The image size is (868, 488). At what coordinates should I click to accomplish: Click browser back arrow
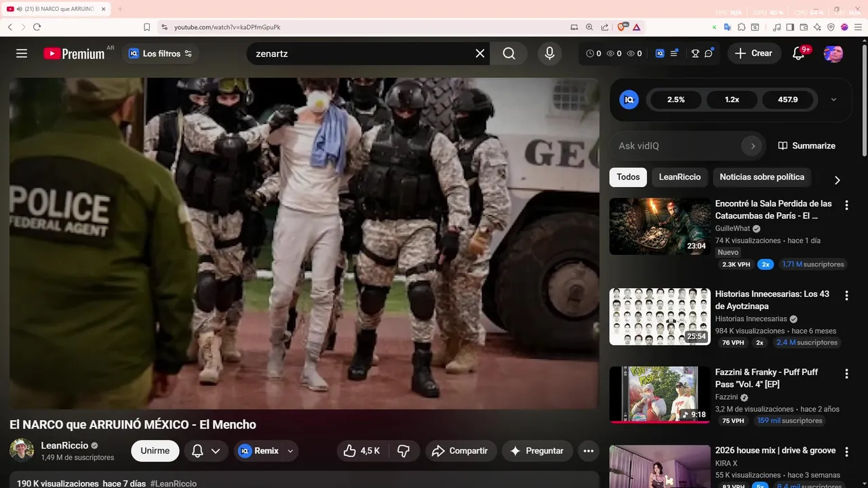click(10, 27)
